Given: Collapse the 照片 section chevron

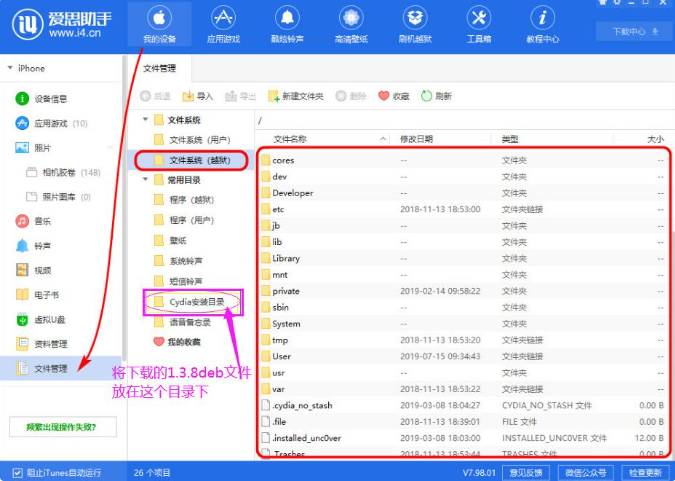Looking at the screenshot, I should point(110,148).
